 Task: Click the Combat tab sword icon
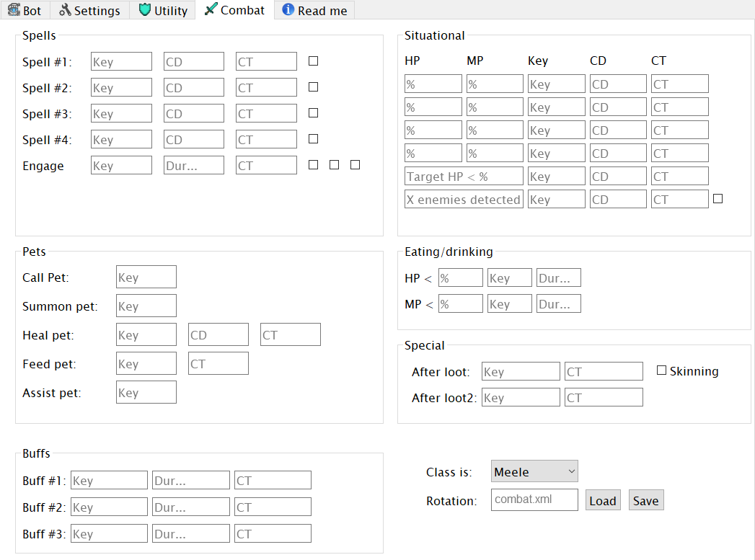click(x=211, y=9)
